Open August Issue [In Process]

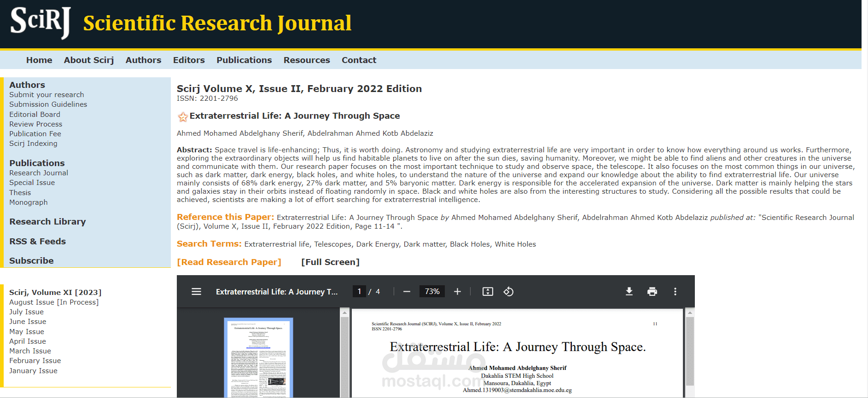click(x=54, y=302)
